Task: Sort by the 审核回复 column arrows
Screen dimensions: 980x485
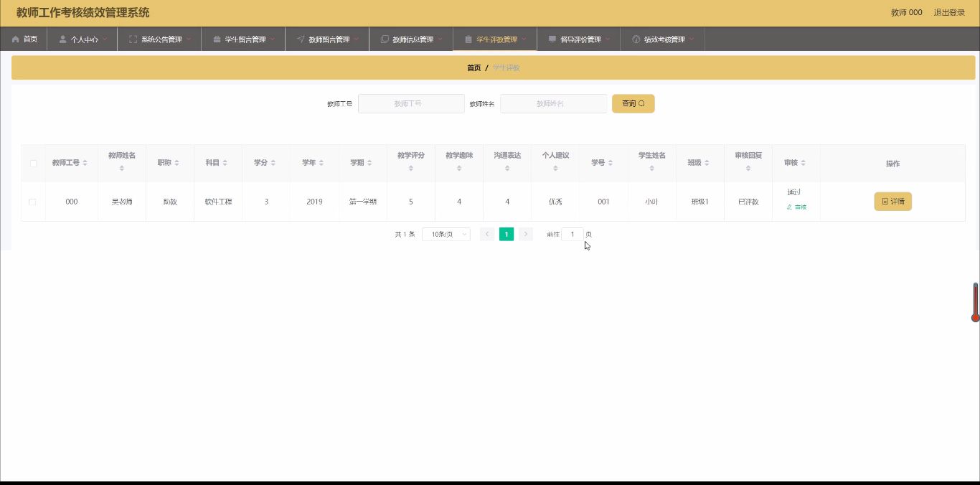Action: [748, 169]
